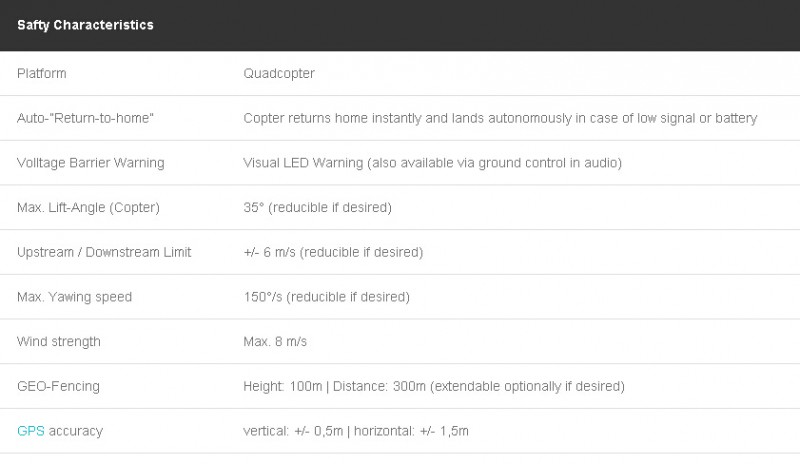Screen dimensions: 800x464
Task: Click Max. Lift-Angle (Copter) label
Action: coord(88,208)
